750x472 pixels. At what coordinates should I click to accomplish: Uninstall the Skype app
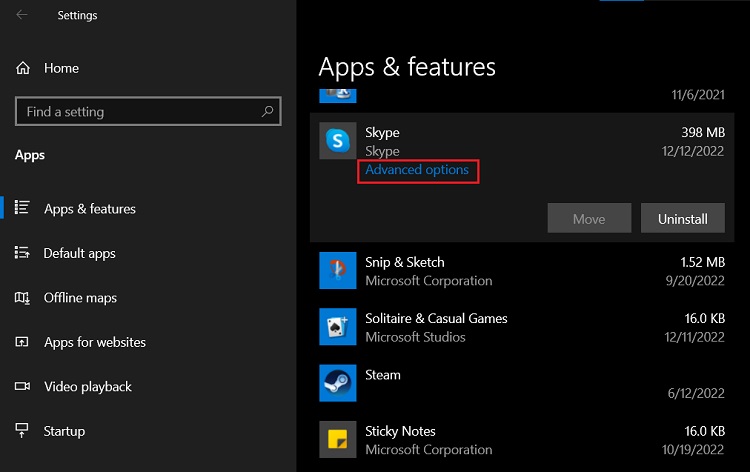683,219
